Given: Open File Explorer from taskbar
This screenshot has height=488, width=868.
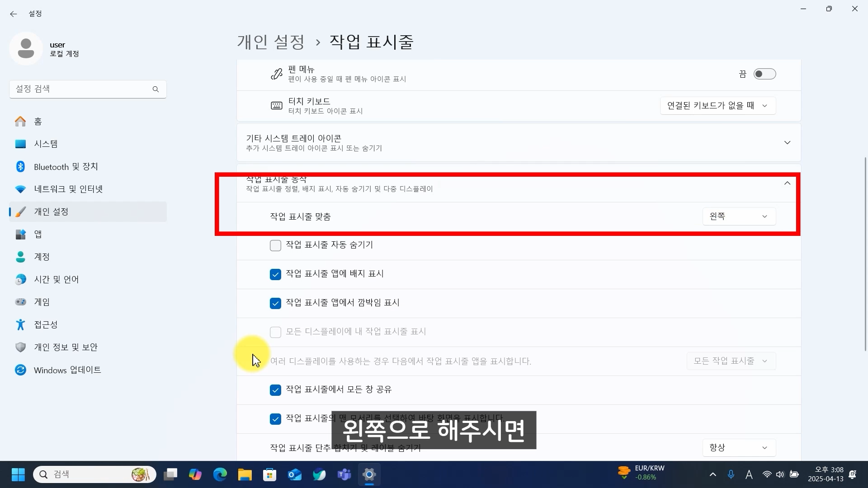Looking at the screenshot, I should tap(245, 474).
